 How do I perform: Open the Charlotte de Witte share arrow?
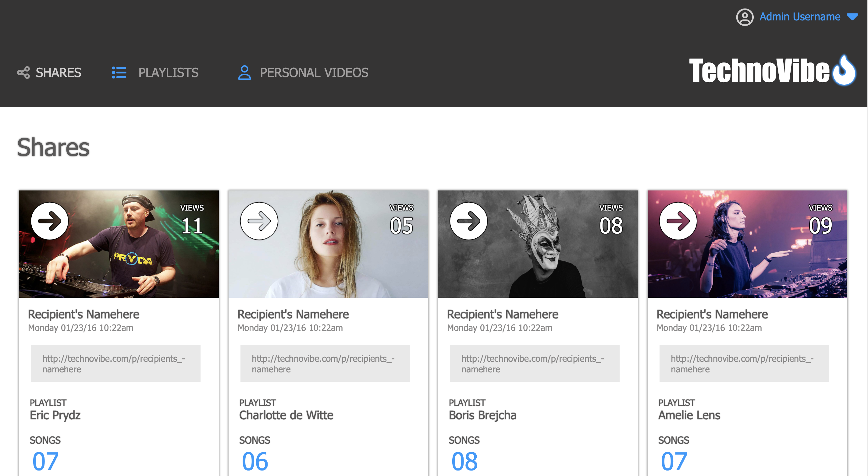tap(259, 221)
